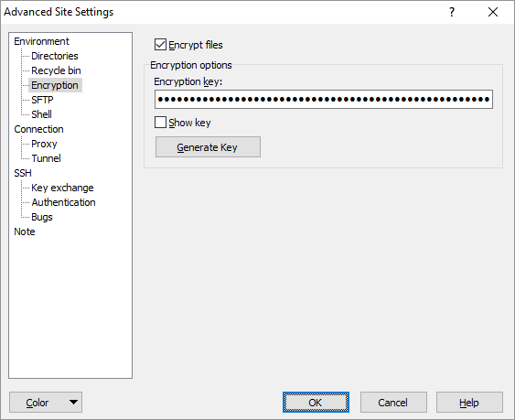Open the Color dropdown arrow
The image size is (515, 420).
(73, 402)
